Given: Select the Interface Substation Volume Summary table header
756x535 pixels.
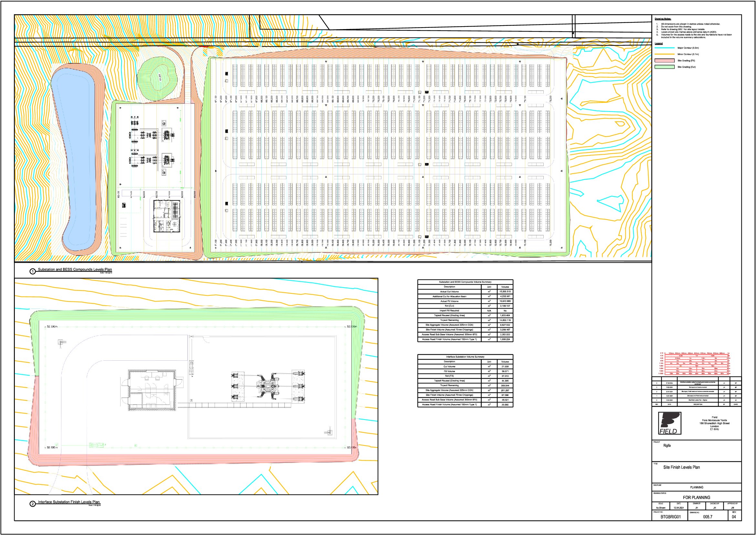Looking at the screenshot, I should pyautogui.click(x=465, y=357).
